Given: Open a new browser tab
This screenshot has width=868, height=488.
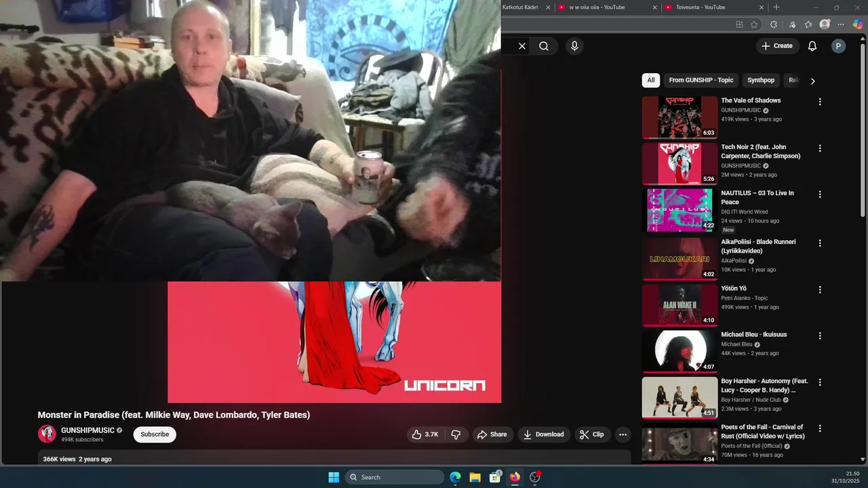Looking at the screenshot, I should (776, 7).
